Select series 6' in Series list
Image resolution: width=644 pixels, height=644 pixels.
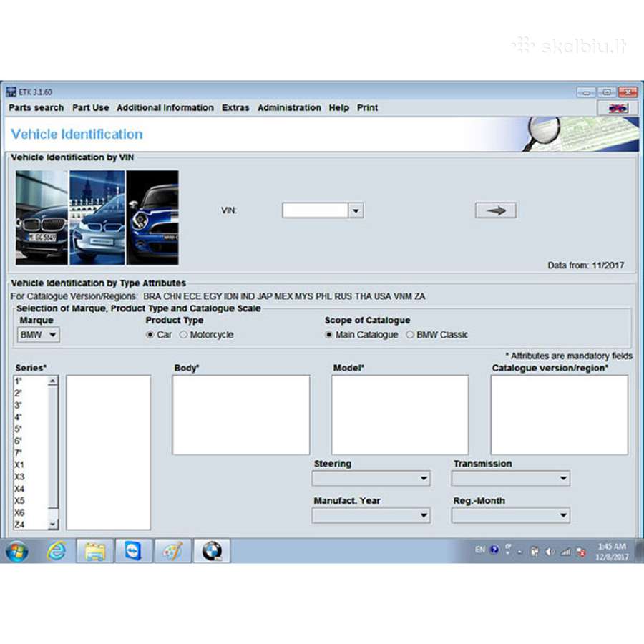pos(31,441)
